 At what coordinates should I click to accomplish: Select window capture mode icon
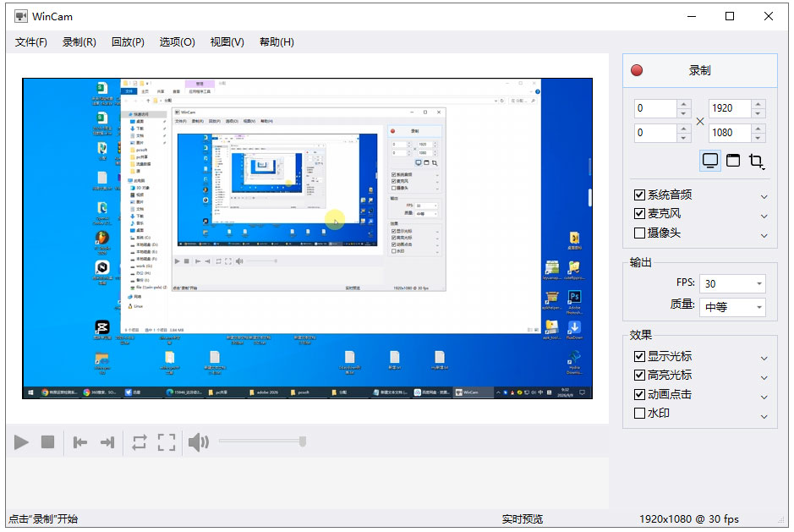(733, 161)
